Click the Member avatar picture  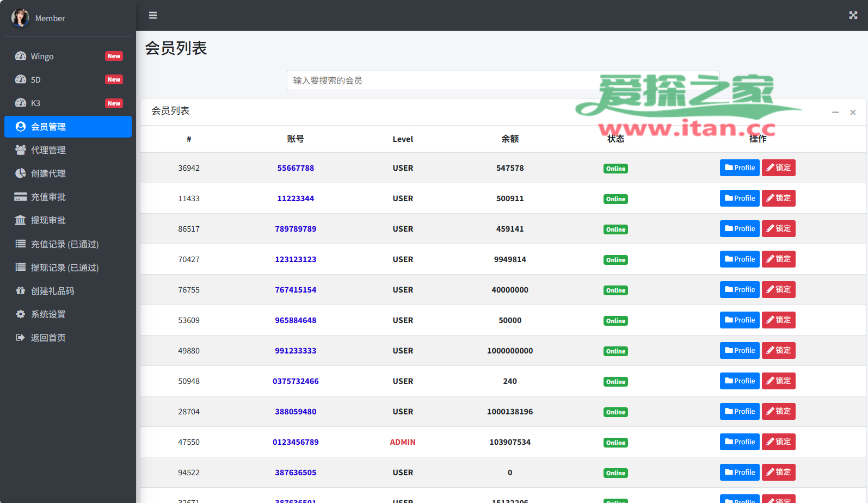20,18
